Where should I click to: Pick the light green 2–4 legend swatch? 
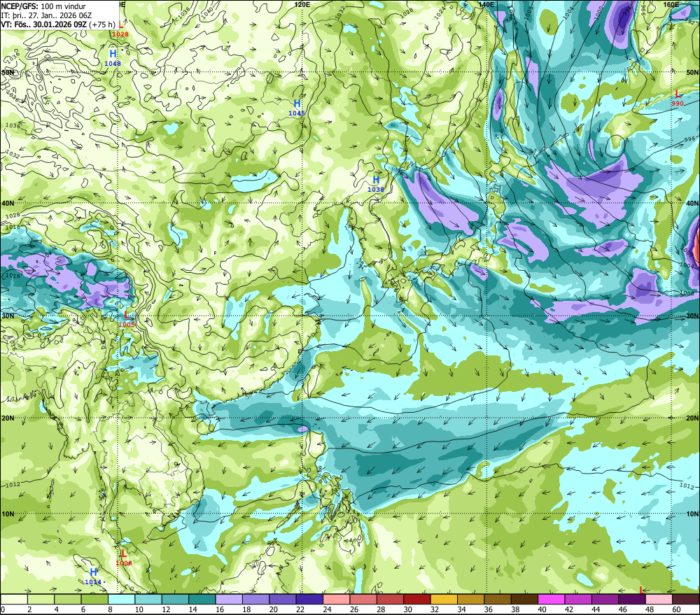41,599
